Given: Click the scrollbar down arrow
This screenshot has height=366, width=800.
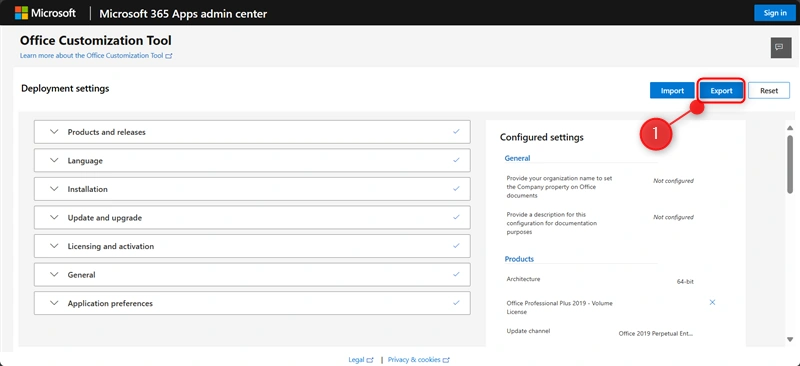Looking at the screenshot, I should (790, 339).
